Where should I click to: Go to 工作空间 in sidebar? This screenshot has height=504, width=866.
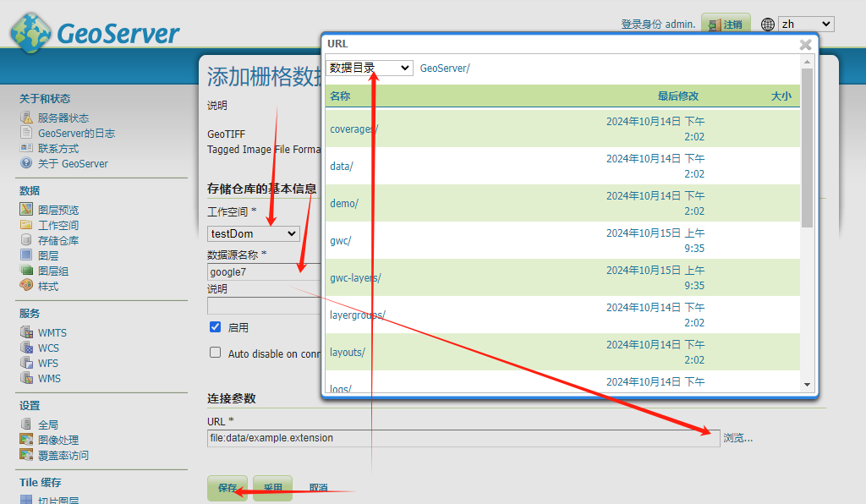(58, 225)
